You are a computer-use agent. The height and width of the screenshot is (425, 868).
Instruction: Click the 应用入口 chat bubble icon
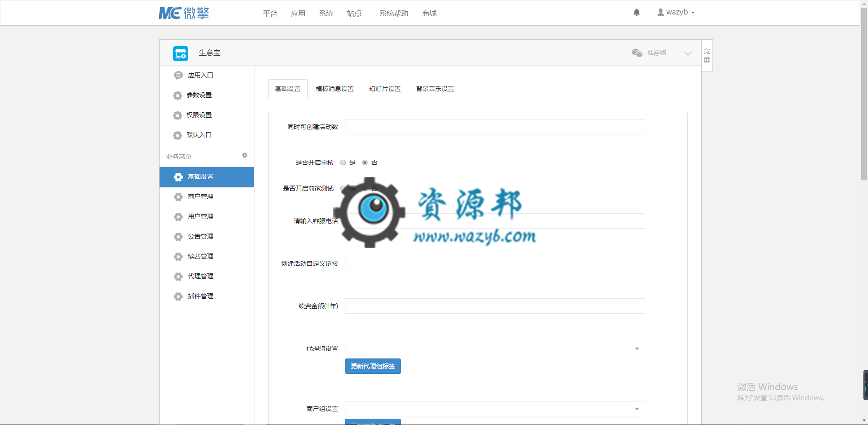point(178,76)
